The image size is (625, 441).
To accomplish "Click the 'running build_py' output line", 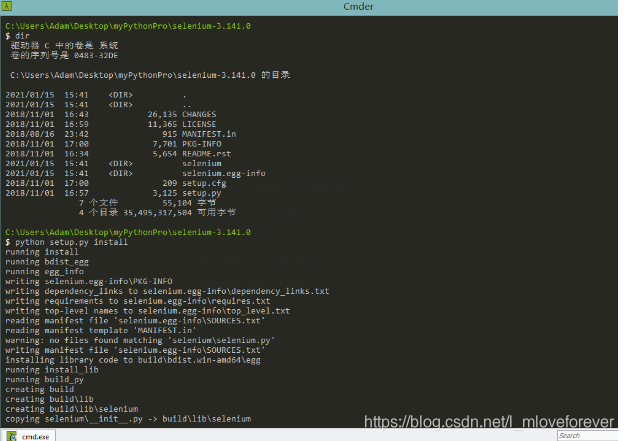I will pyautogui.click(x=45, y=380).
